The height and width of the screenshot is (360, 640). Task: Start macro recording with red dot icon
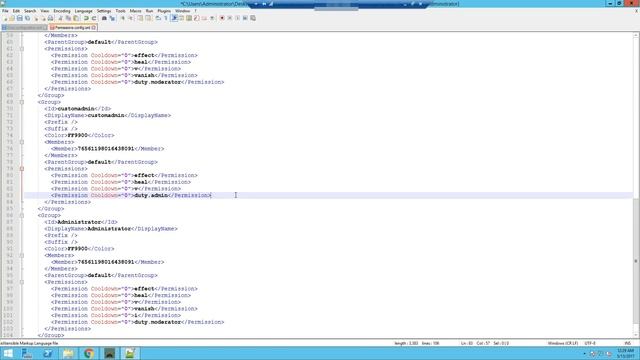(x=222, y=18)
